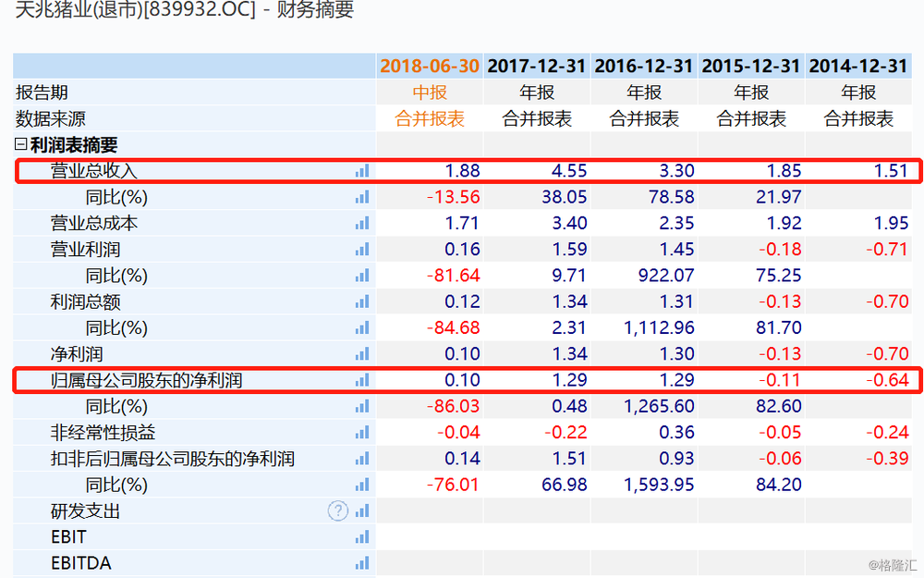Viewport: 924px width, 578px height.
Task: Select the 2018-06-30 column header
Action: [x=430, y=66]
